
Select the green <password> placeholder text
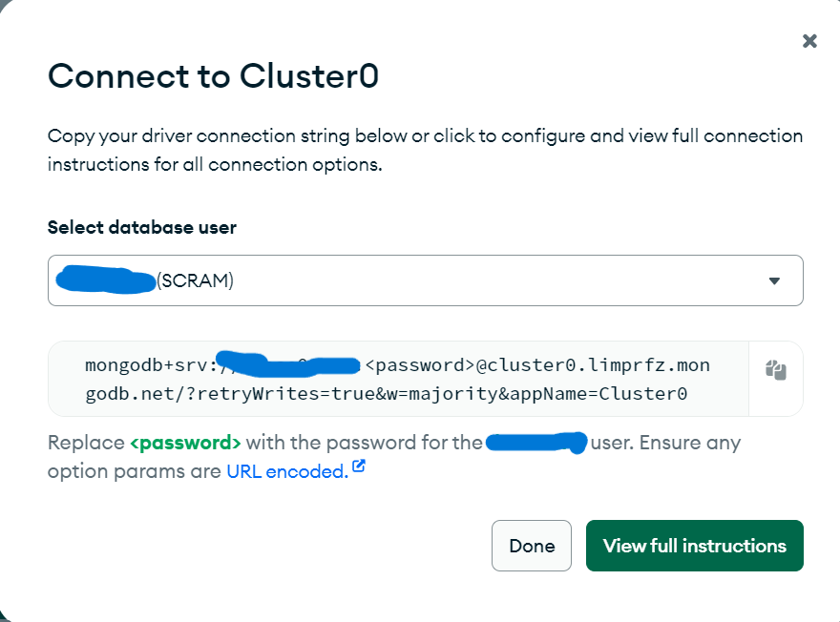pos(186,443)
